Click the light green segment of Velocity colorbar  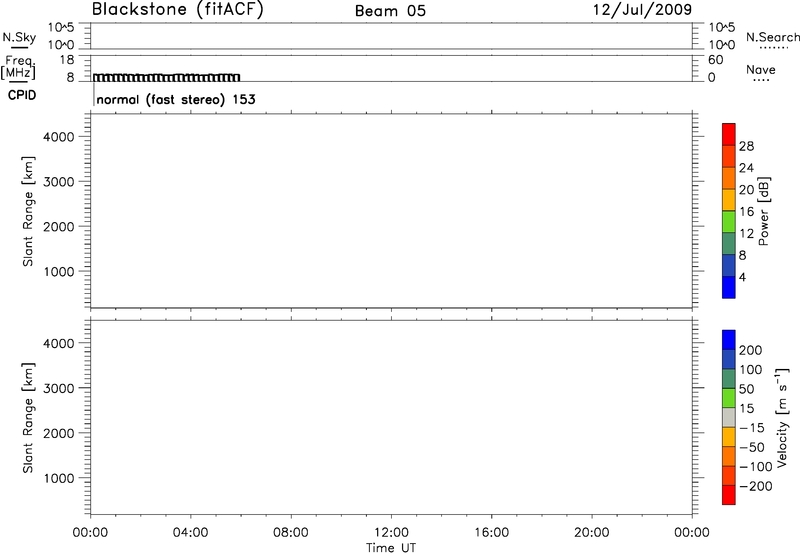pyautogui.click(x=729, y=398)
